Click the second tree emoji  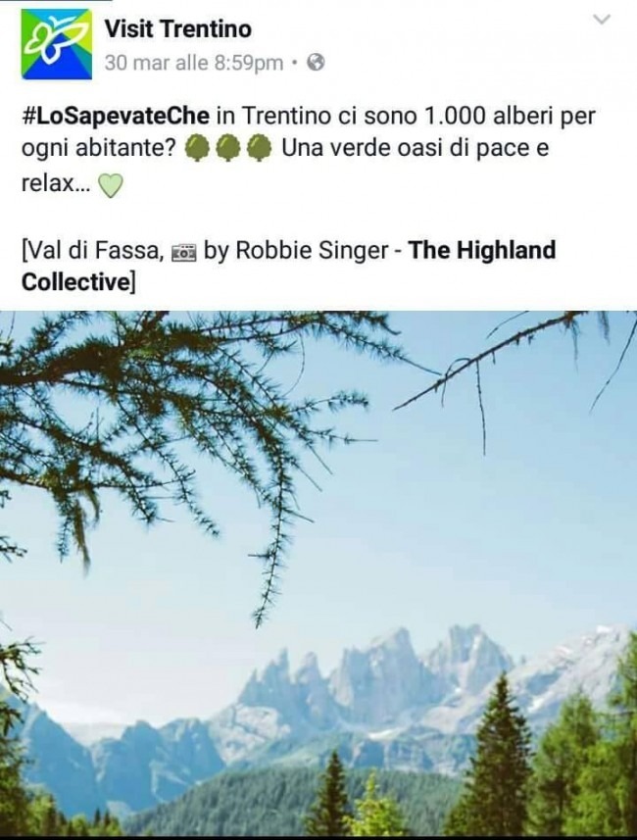228,148
